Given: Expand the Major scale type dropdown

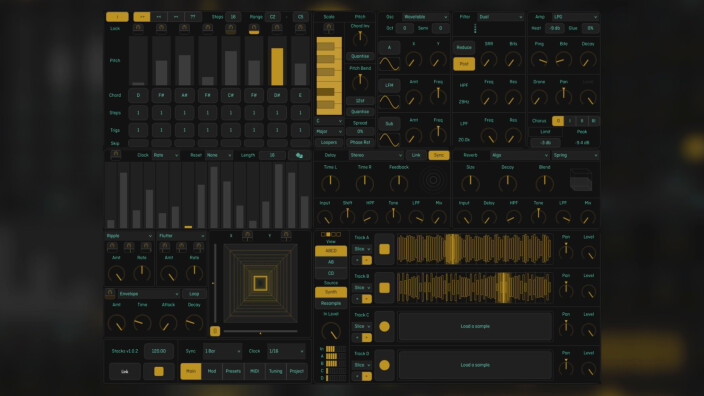Looking at the screenshot, I should pos(329,132).
